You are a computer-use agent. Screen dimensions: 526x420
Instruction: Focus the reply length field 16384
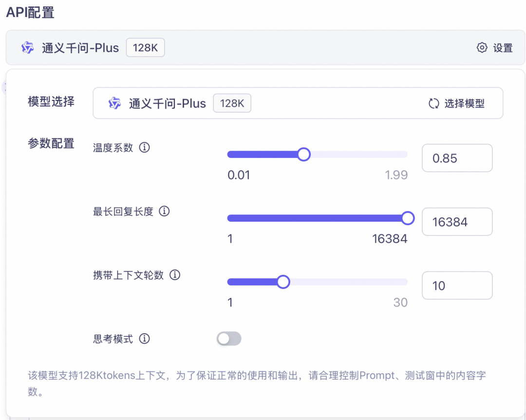click(457, 222)
